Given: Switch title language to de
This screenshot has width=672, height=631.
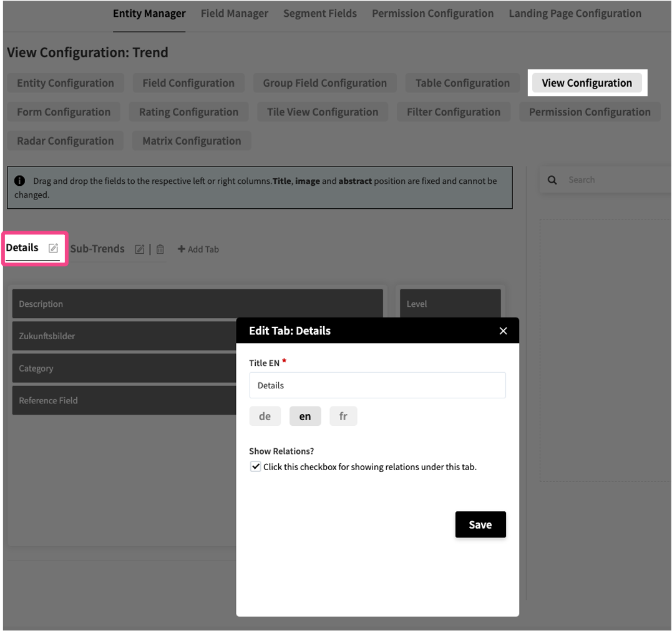Looking at the screenshot, I should [x=265, y=417].
